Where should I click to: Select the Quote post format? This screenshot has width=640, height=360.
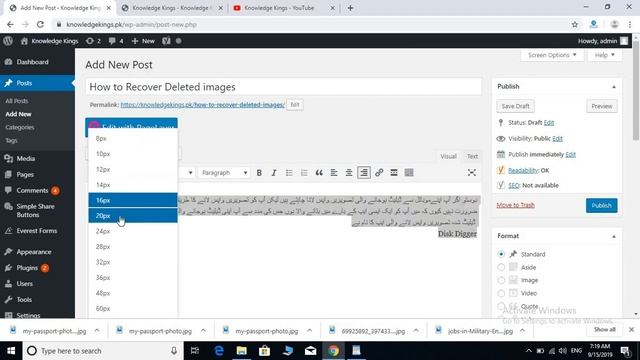(501, 306)
